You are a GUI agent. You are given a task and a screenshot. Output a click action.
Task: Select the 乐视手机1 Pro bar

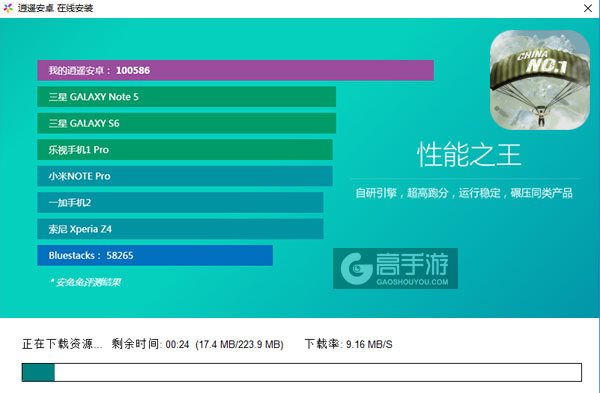click(x=185, y=150)
